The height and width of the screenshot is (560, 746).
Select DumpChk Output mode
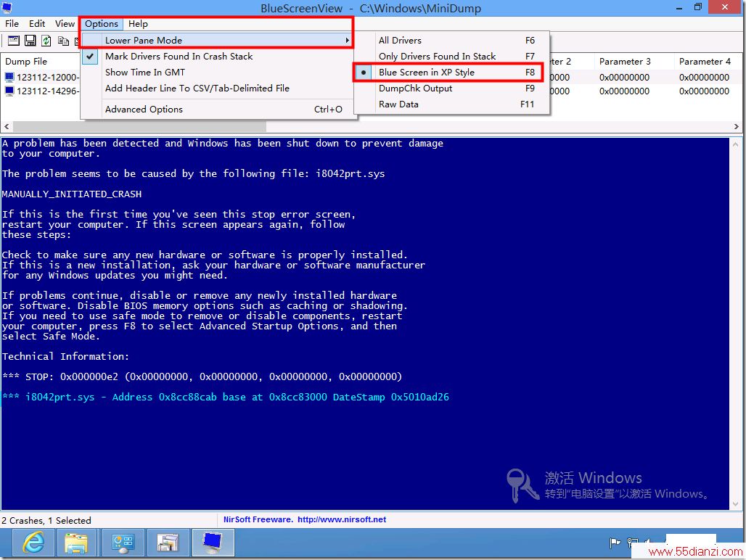(451, 88)
